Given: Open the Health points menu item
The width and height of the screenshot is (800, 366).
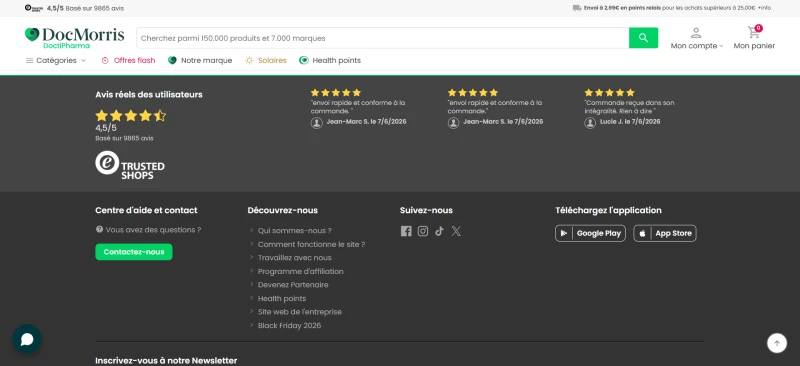Looking at the screenshot, I should (330, 60).
